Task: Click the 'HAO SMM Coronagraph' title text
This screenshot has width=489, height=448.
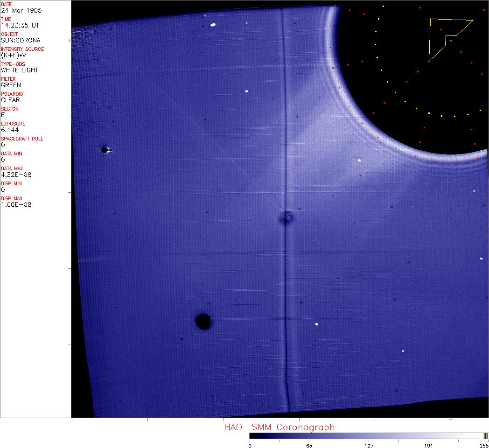Action: [x=279, y=427]
